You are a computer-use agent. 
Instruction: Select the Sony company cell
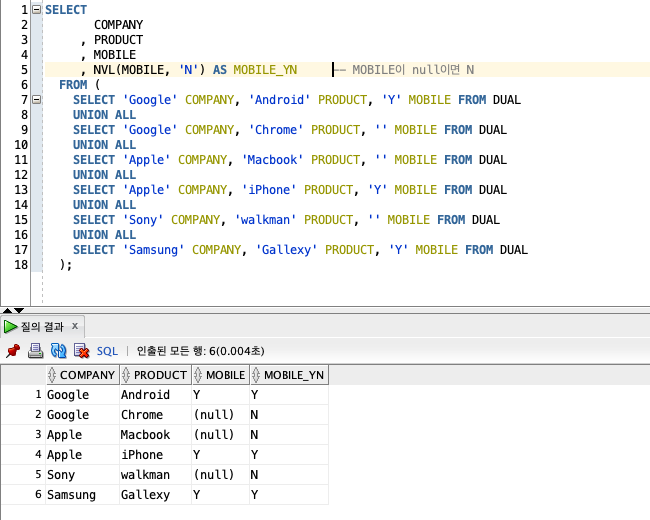tap(82, 474)
